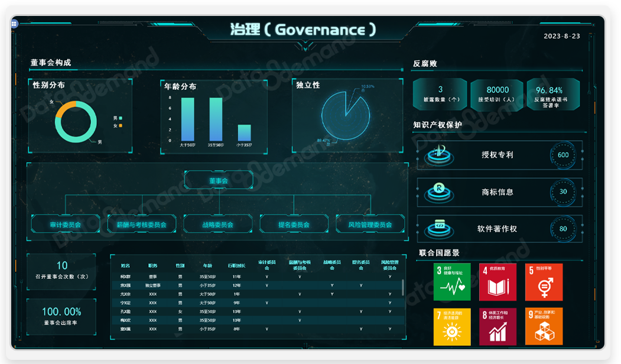Click the green 男 legend square
Image resolution: width=621 pixels, height=364 pixels.
point(121,118)
